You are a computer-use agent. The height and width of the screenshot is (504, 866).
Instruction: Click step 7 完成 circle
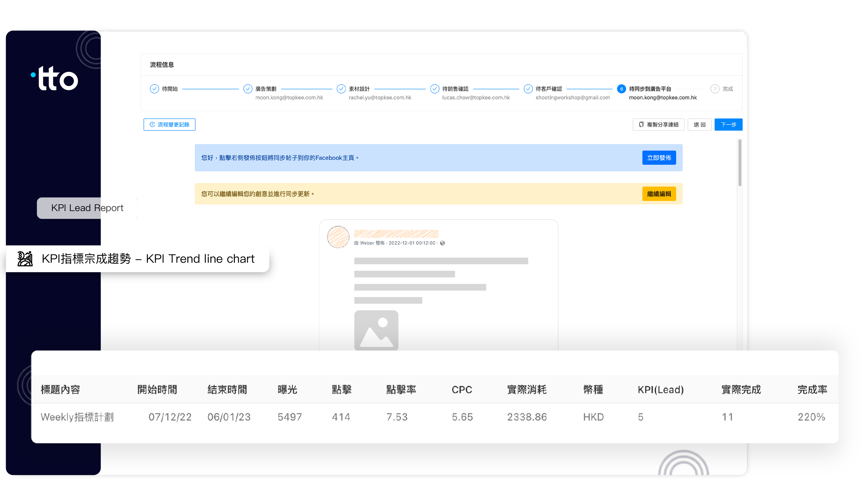point(715,89)
